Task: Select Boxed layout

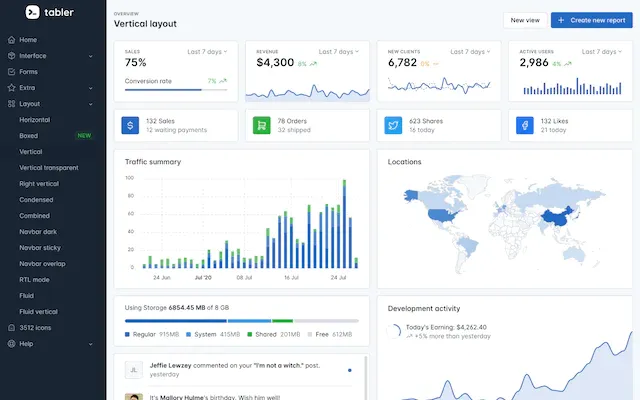Action: pyautogui.click(x=29, y=136)
